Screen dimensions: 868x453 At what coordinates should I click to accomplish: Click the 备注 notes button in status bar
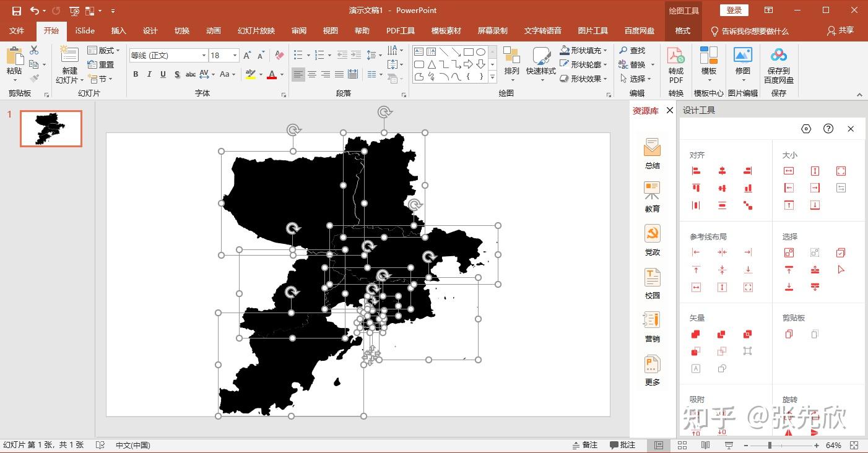click(584, 445)
